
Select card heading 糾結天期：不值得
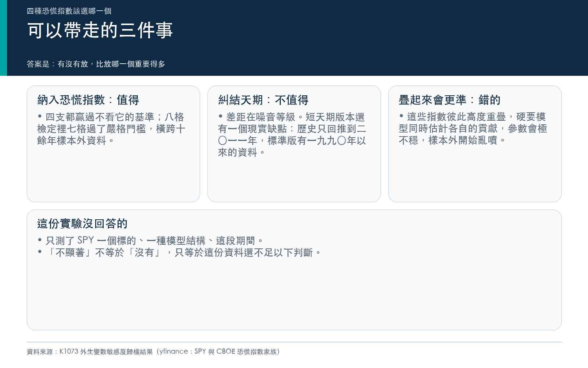coord(263,100)
